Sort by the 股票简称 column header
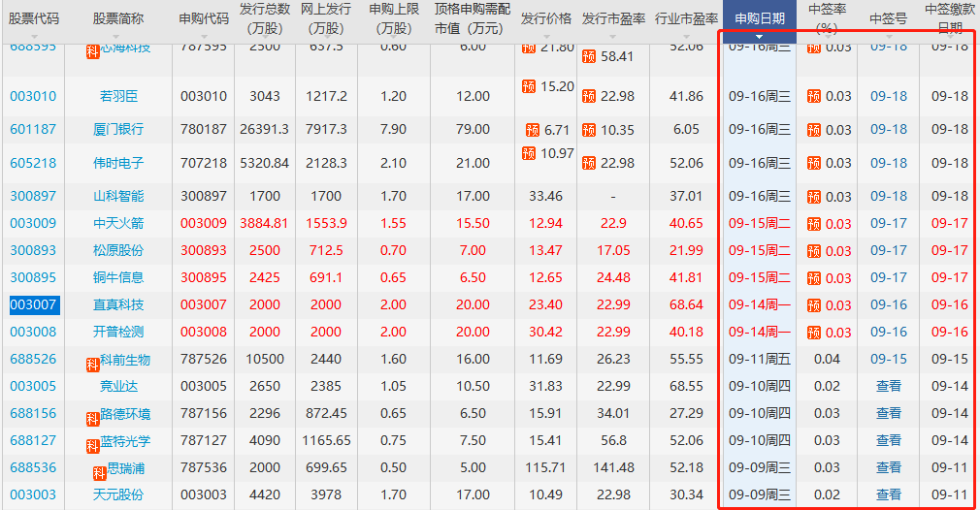 coord(118,18)
